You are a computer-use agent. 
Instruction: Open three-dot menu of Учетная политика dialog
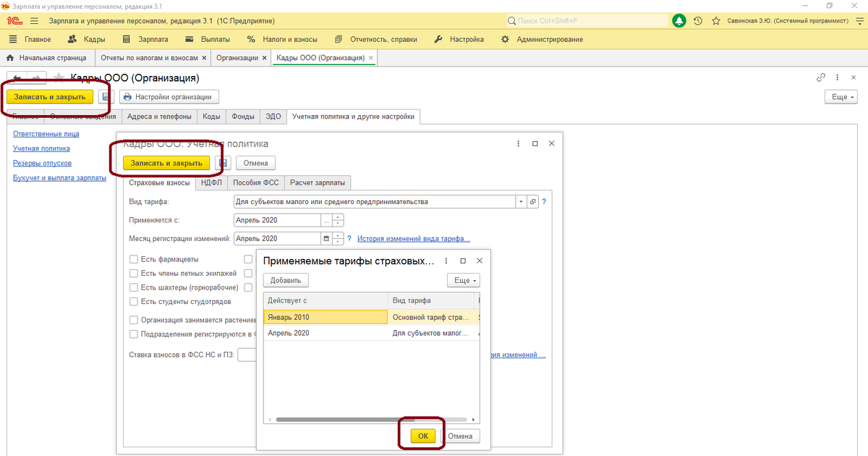[x=518, y=144]
